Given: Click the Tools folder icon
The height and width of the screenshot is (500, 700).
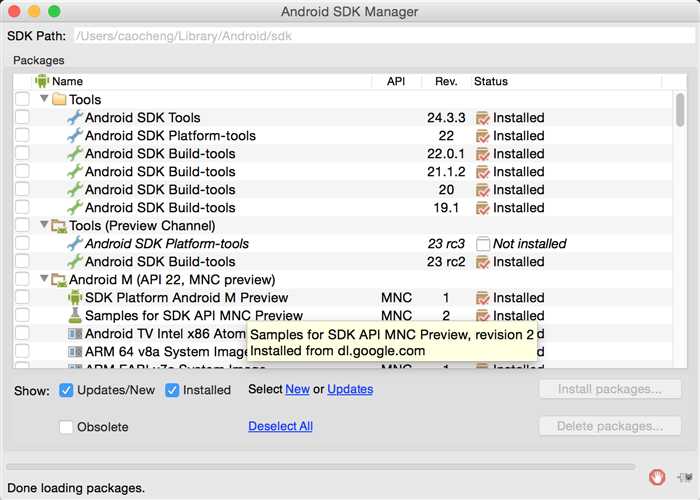Looking at the screenshot, I should coord(59,99).
